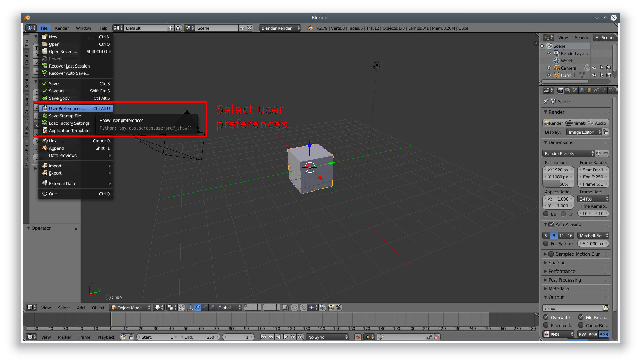Click the Render image button
The height and width of the screenshot is (364, 641).
click(553, 123)
